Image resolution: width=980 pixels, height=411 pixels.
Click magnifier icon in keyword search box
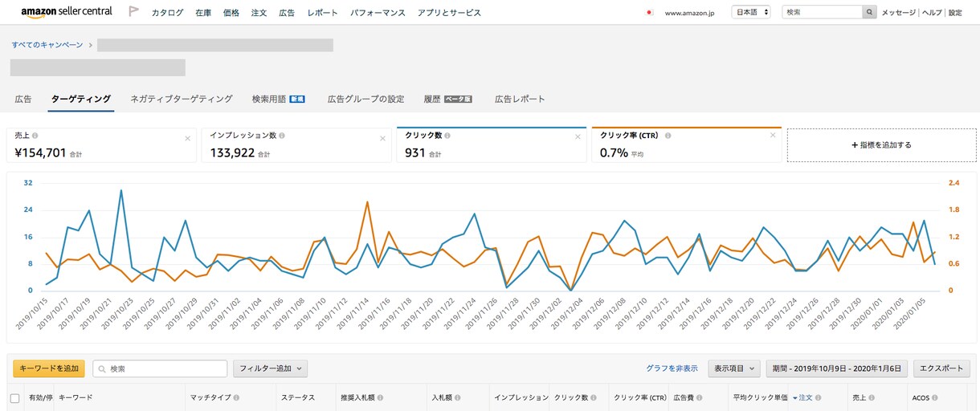pyautogui.click(x=102, y=369)
